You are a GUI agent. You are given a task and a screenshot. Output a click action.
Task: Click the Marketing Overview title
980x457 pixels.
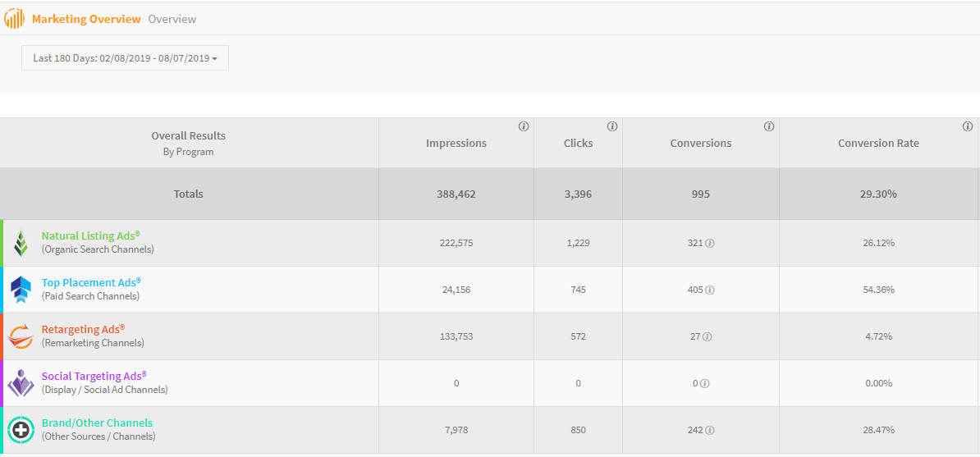[x=86, y=19]
